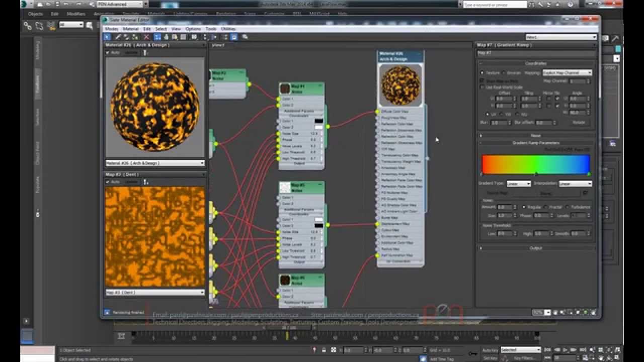Screen dimensions: 644x362
Task: Collapse the Coordinates rollout
Action: tap(536, 63)
